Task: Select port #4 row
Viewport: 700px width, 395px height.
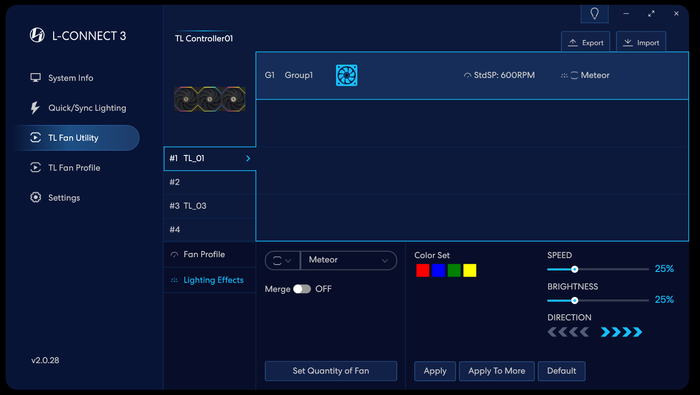Action: click(210, 229)
